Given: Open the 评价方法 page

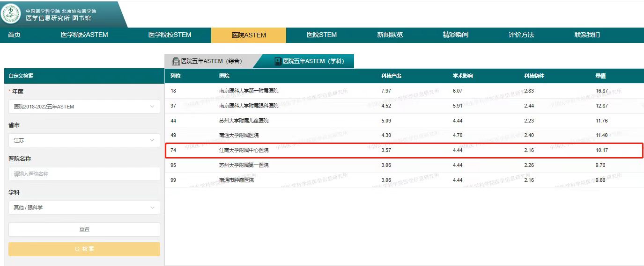Looking at the screenshot, I should [521, 35].
